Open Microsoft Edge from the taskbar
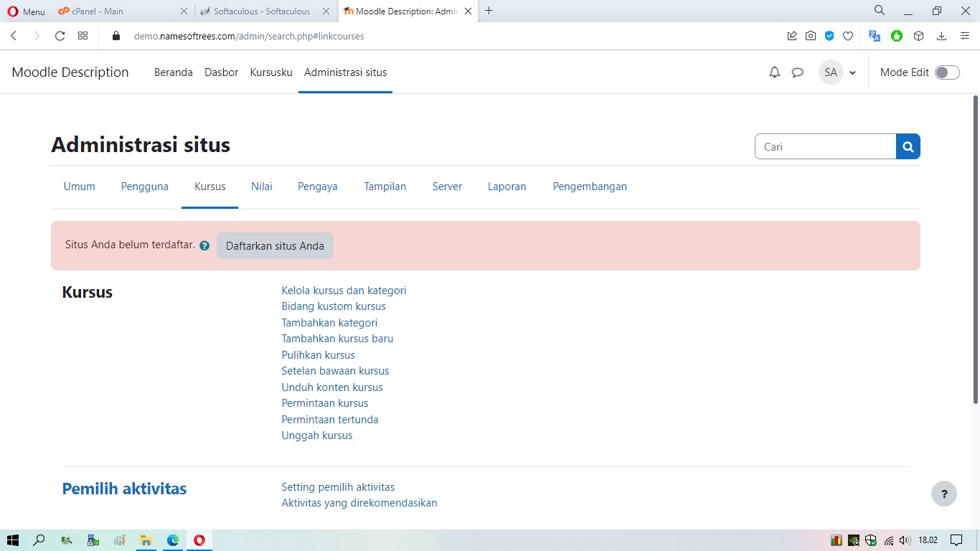This screenshot has height=551, width=980. (173, 540)
